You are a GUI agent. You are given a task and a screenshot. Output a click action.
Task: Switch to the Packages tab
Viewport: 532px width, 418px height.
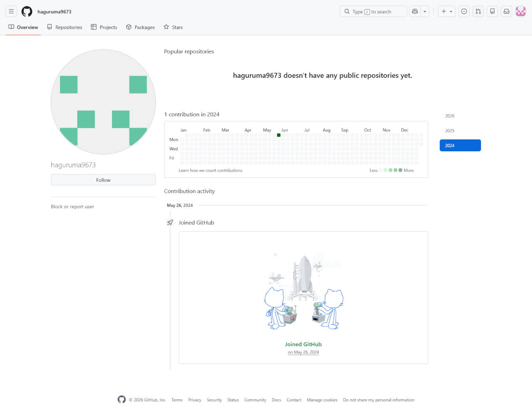pyautogui.click(x=140, y=27)
